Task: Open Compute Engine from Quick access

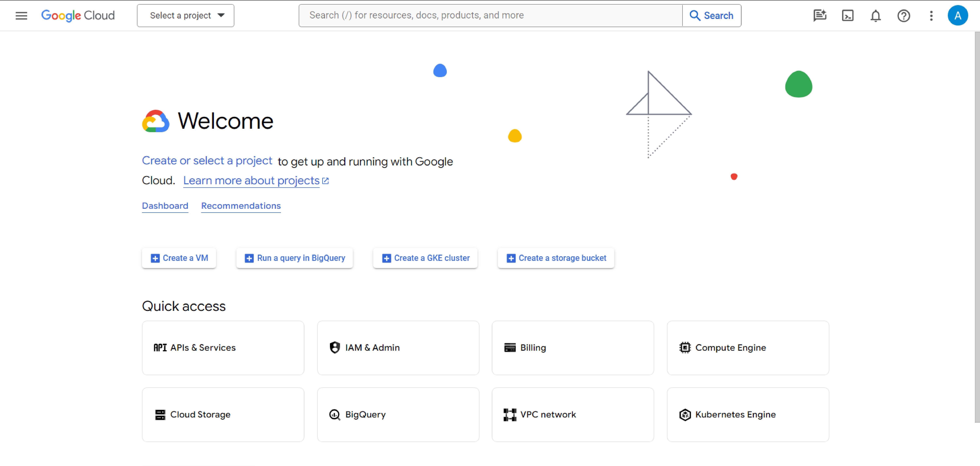Action: (x=747, y=347)
